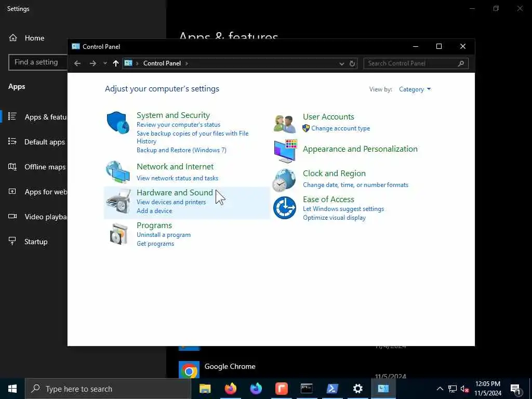532x399 pixels.
Task: Click the Appearance and Personalization heading
Action: pos(360,149)
